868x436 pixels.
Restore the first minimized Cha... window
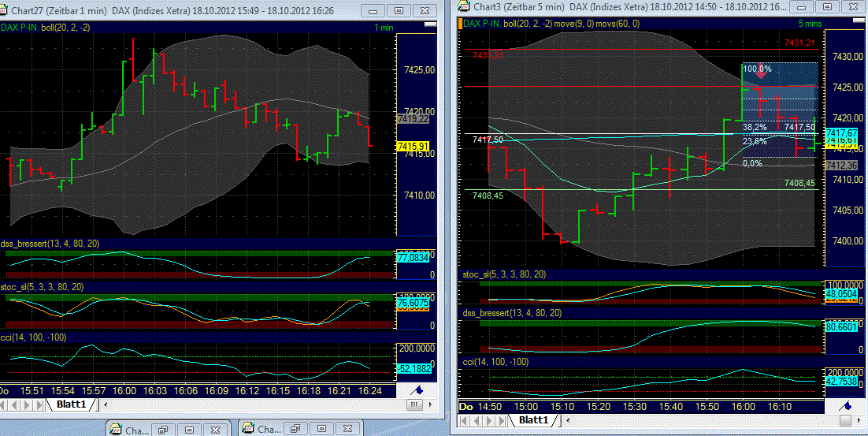[163, 430]
